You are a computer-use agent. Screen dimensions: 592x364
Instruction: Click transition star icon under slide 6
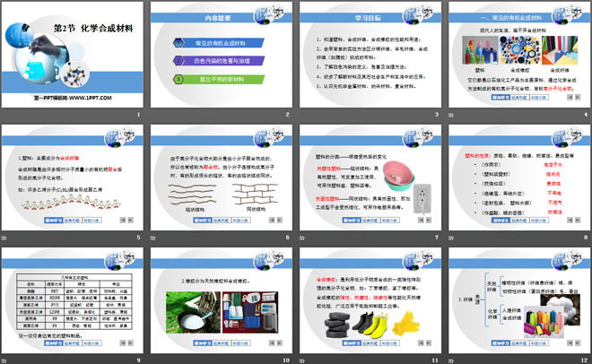[x=152, y=238]
